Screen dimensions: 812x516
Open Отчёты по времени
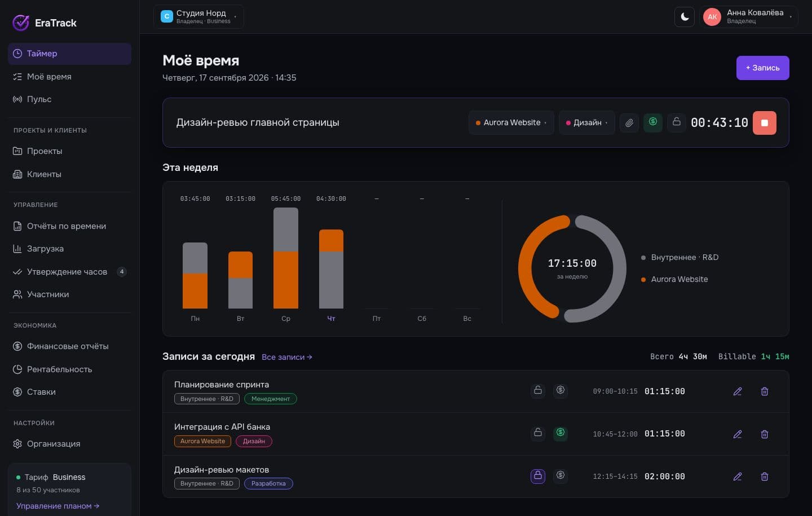[x=70, y=226]
